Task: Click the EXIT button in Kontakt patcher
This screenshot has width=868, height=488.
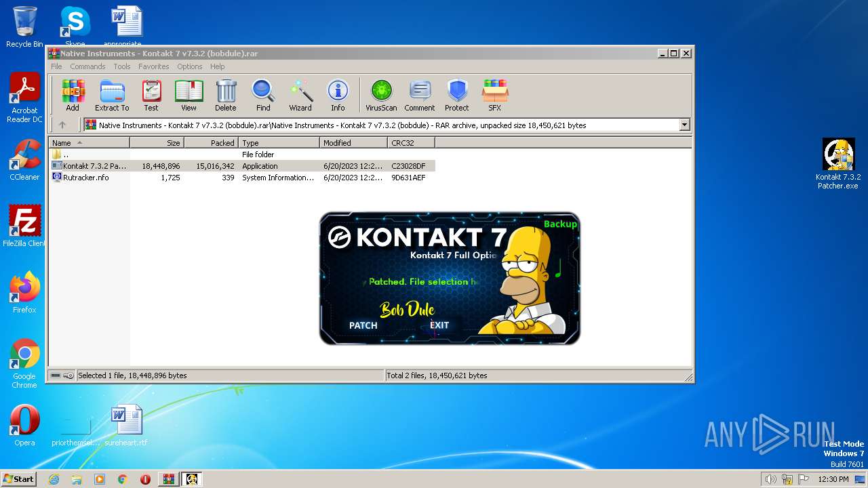Action: (439, 325)
